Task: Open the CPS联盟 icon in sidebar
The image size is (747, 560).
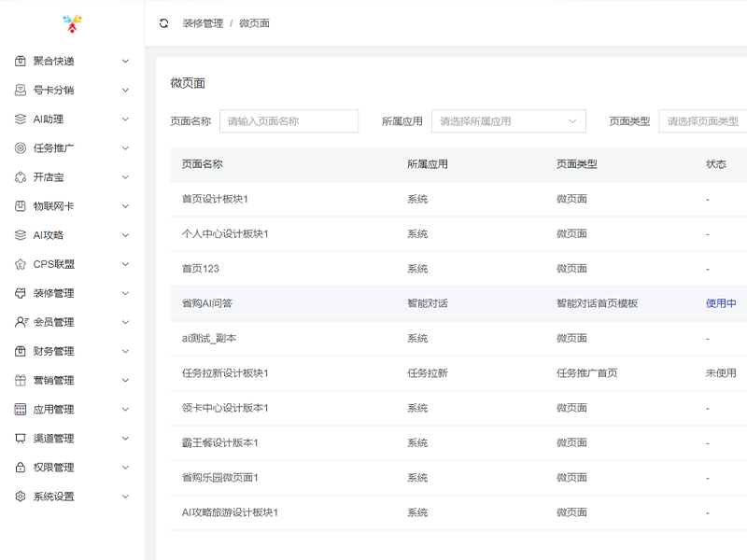Action: pos(21,263)
